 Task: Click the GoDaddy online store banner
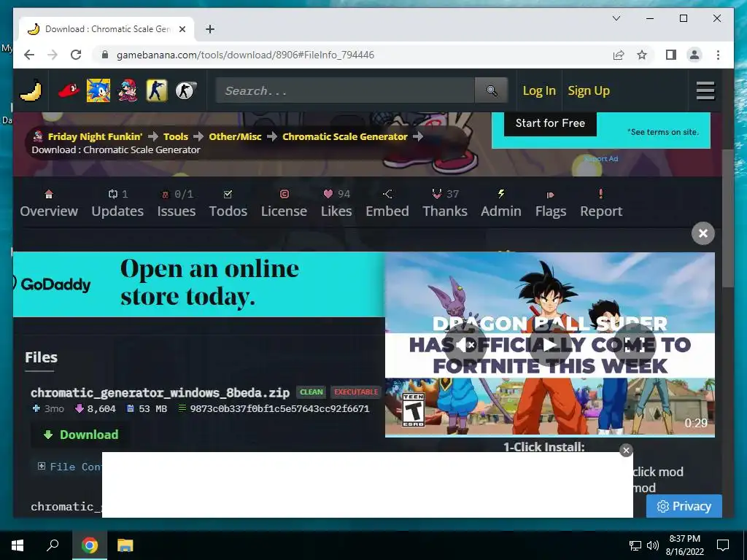(198, 284)
